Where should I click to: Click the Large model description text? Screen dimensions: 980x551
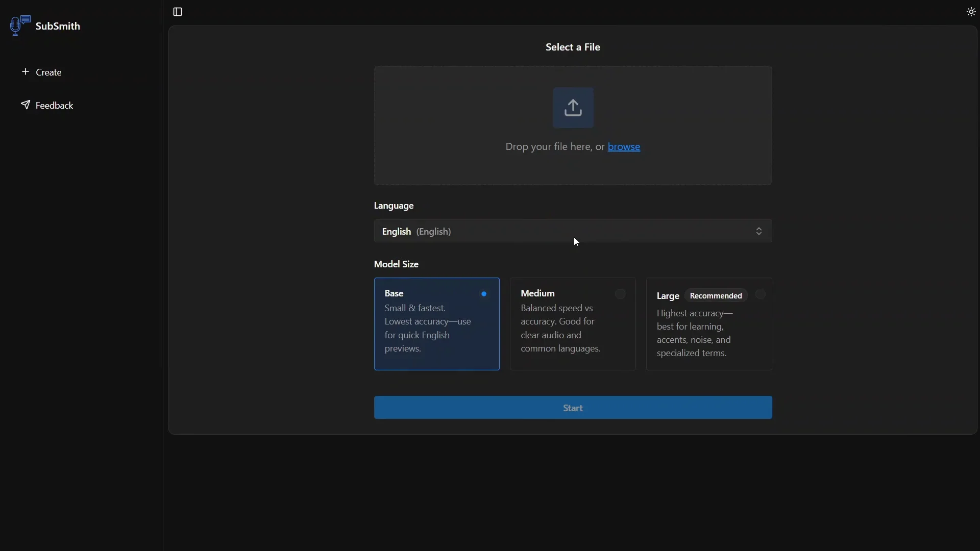[x=694, y=334]
